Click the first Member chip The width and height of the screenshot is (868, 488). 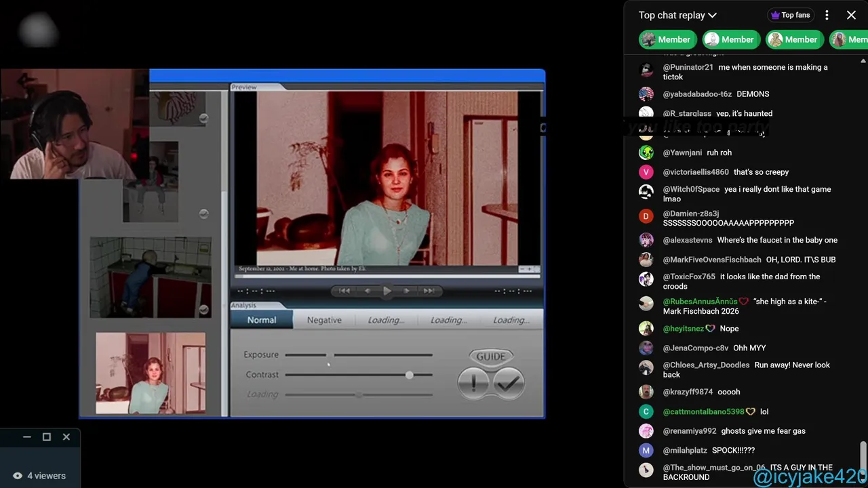(x=667, y=39)
